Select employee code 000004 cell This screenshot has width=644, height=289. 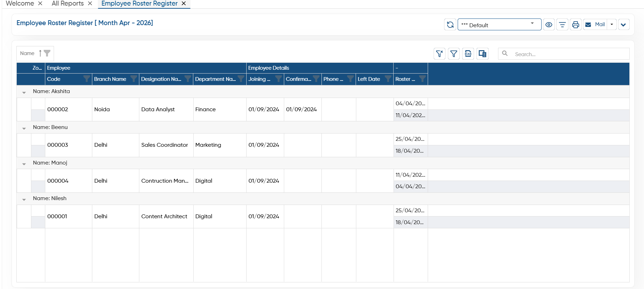coord(69,181)
